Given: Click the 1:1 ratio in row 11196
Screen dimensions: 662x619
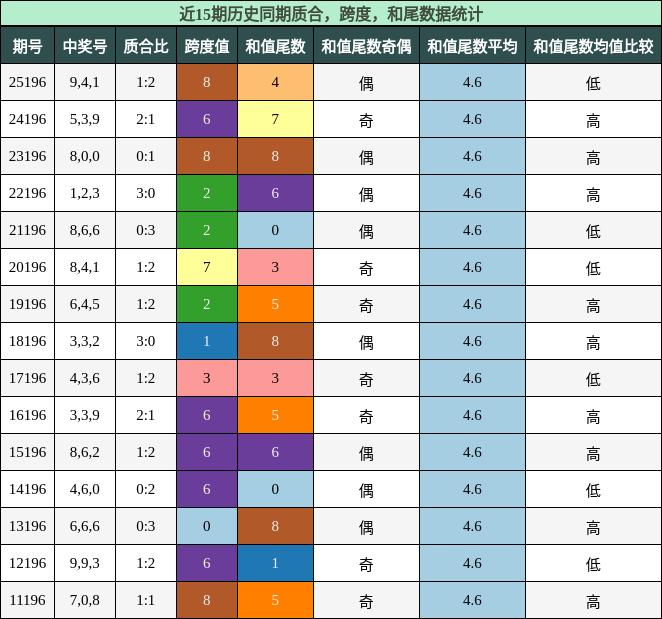Looking at the screenshot, I should [146, 600].
